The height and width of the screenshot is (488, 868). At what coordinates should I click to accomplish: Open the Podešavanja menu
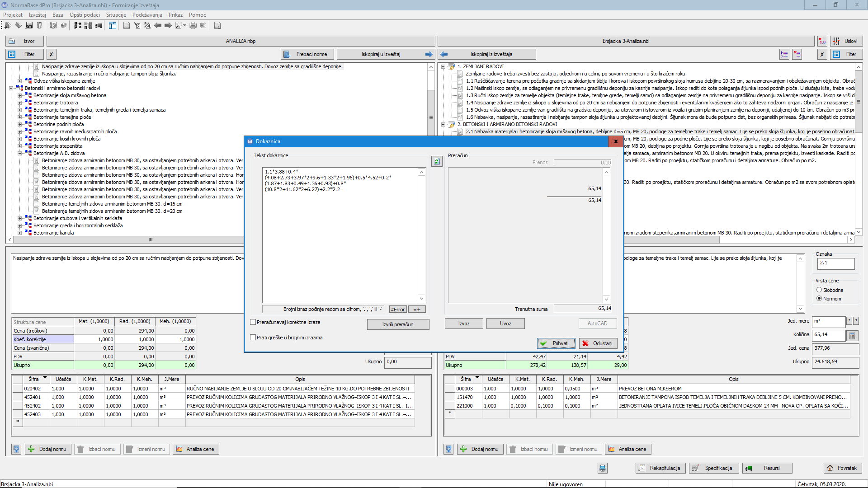click(x=147, y=15)
